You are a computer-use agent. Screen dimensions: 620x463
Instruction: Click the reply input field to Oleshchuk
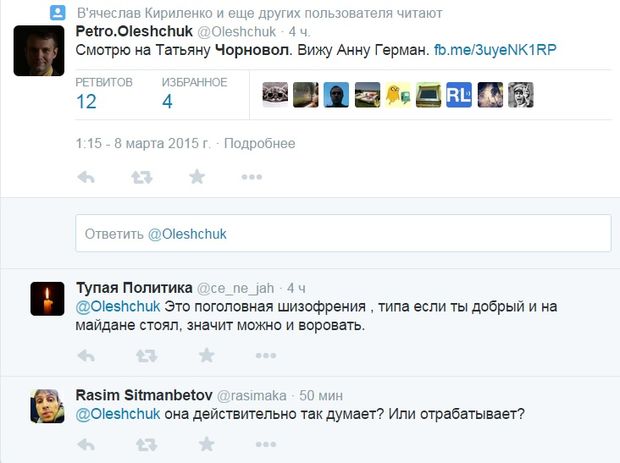[x=343, y=234]
